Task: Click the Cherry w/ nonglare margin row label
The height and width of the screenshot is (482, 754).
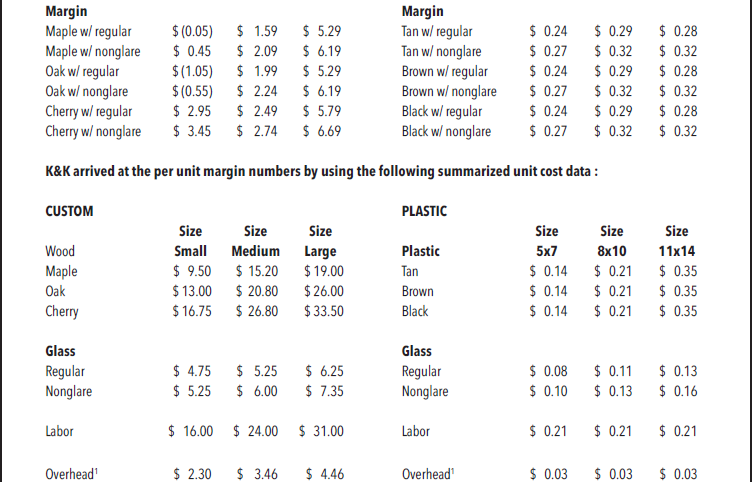Action: pos(93,131)
